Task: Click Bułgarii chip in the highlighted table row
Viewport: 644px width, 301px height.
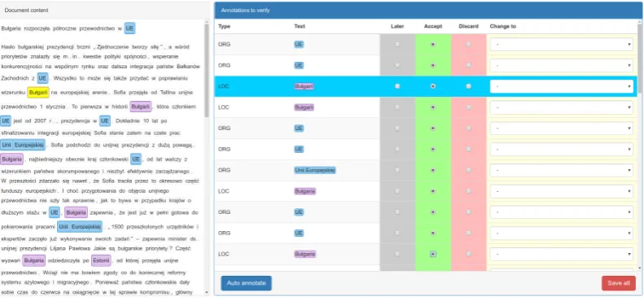Action: 304,86
